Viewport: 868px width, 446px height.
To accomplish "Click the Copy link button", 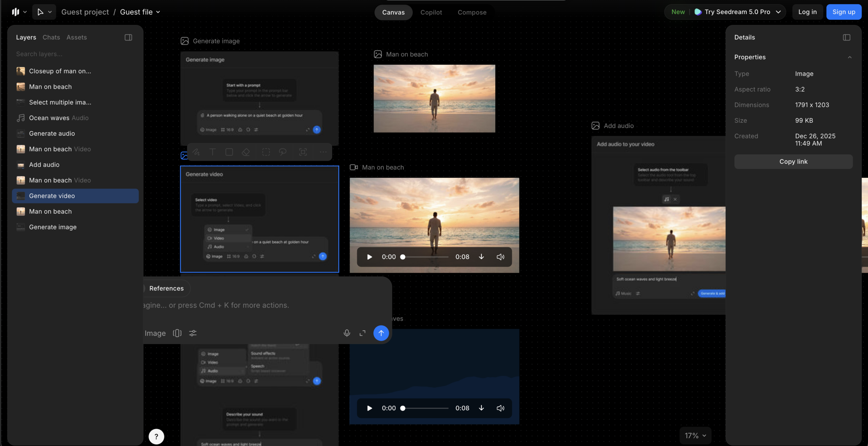I will pos(793,161).
